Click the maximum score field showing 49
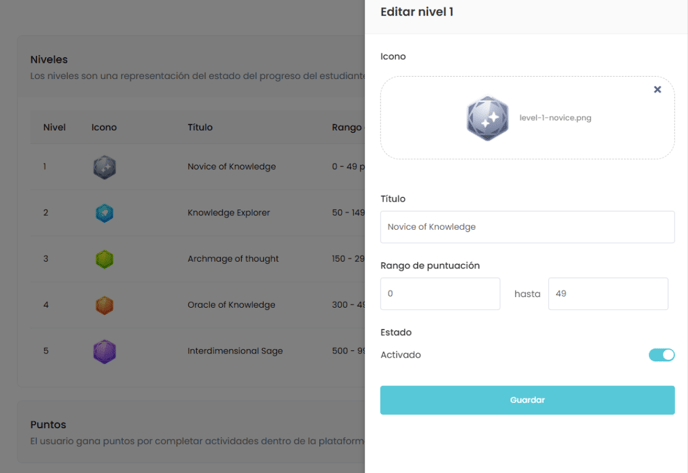This screenshot has height=473, width=688. pyautogui.click(x=608, y=294)
